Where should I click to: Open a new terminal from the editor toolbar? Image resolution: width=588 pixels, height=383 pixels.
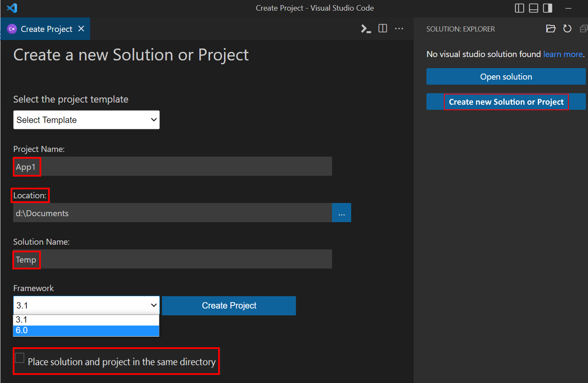[366, 29]
